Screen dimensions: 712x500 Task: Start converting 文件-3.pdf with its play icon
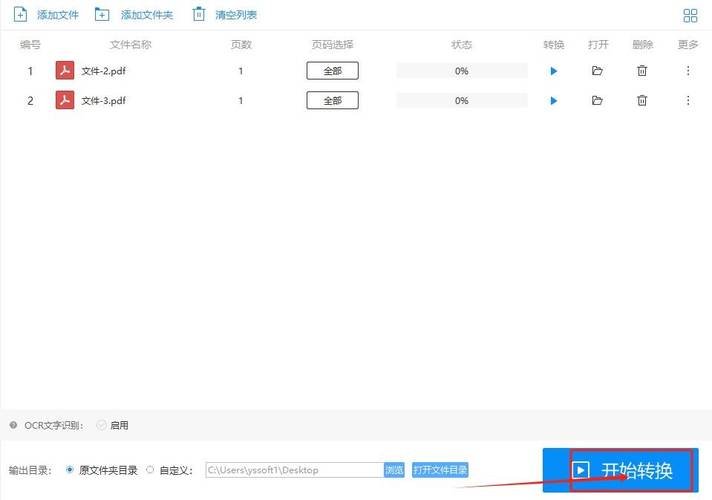pos(553,101)
